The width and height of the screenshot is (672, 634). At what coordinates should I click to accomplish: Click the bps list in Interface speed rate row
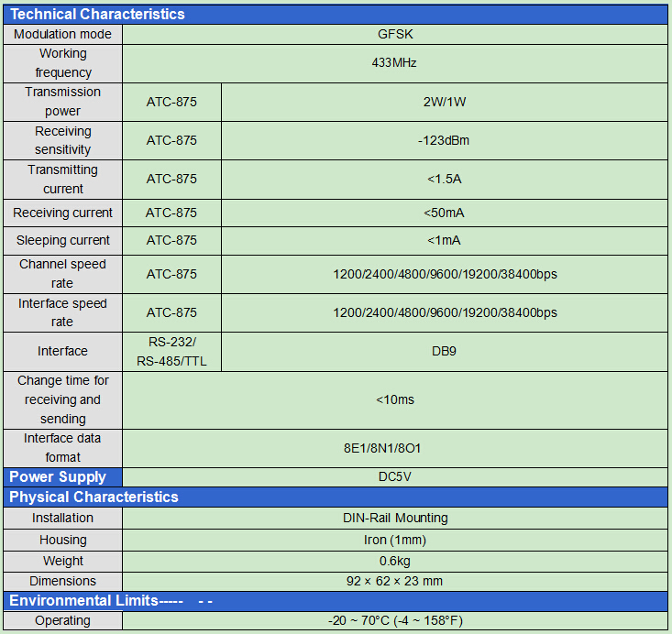(446, 312)
